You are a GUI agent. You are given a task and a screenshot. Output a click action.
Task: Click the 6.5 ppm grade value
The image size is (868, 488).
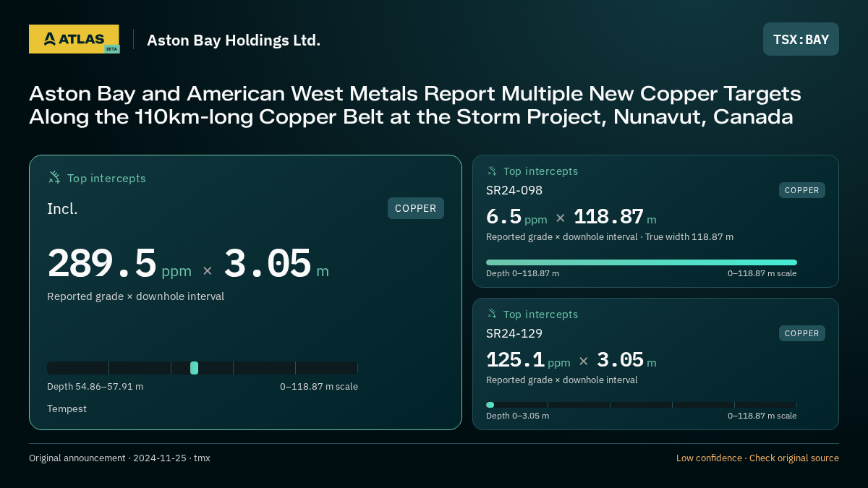pyautogui.click(x=516, y=217)
